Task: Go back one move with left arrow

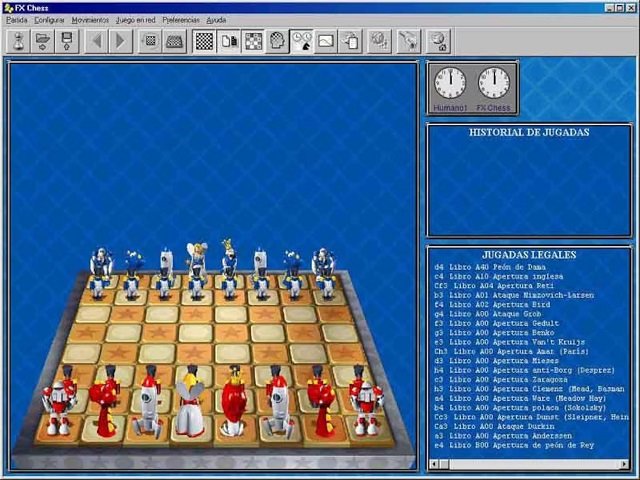Action: [x=97, y=41]
